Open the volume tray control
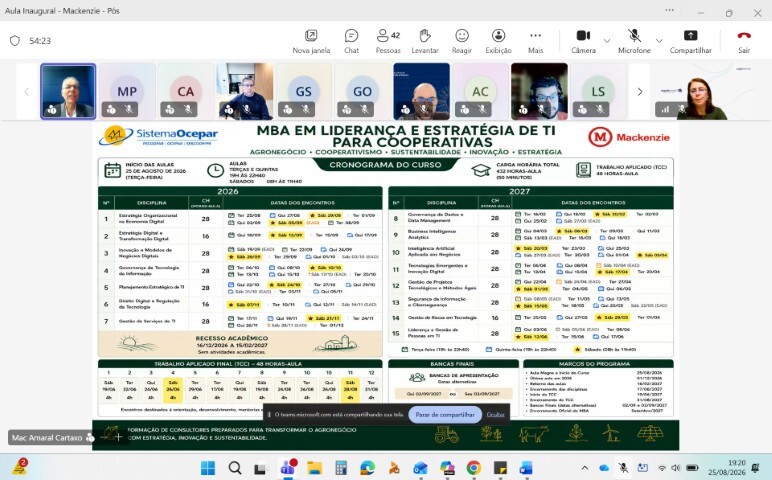 click(676, 468)
